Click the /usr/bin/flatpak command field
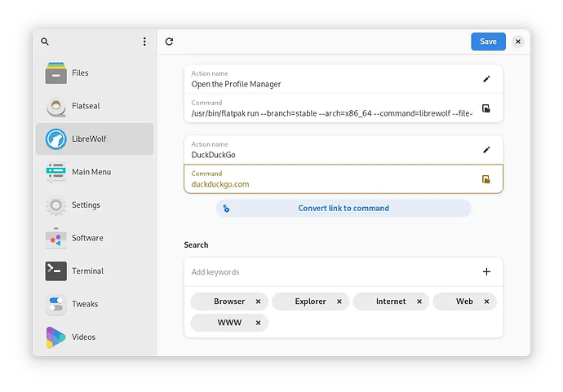This screenshot has height=392, width=563. pyautogui.click(x=344, y=108)
